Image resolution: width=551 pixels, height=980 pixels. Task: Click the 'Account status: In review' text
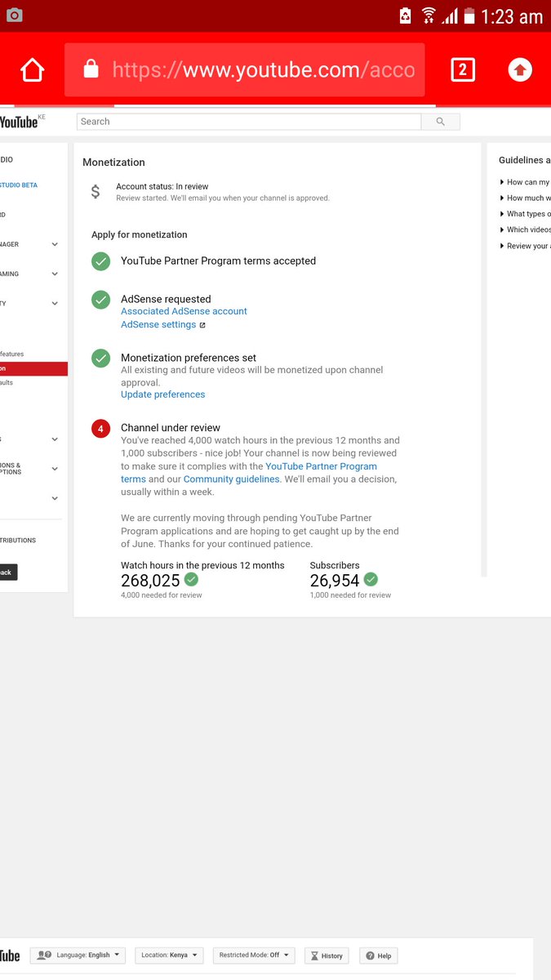(x=162, y=187)
